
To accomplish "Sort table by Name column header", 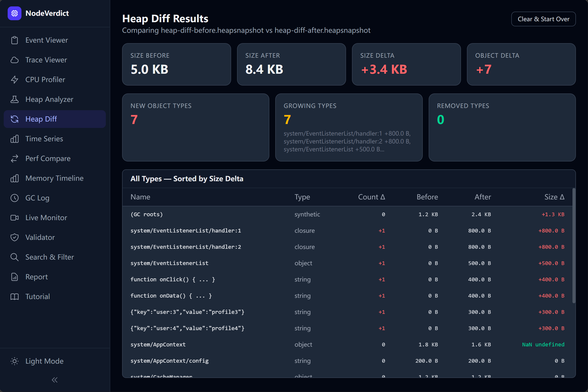I will tap(140, 197).
